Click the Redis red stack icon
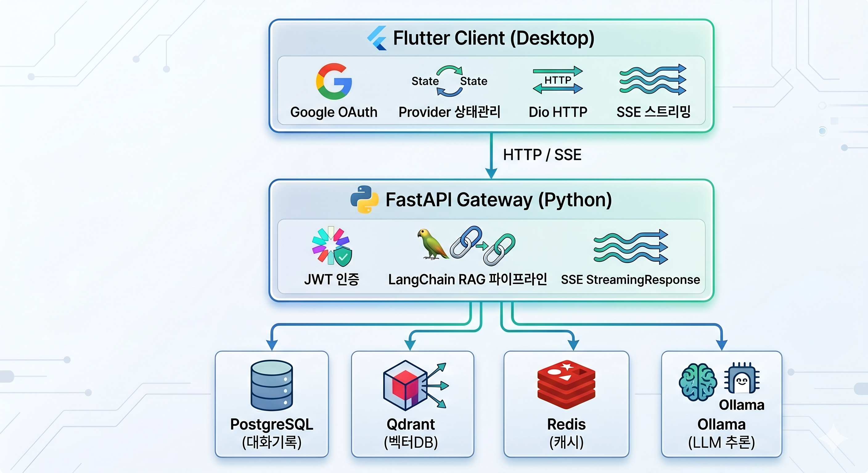Screen dimensions: 868x473 point(566,384)
